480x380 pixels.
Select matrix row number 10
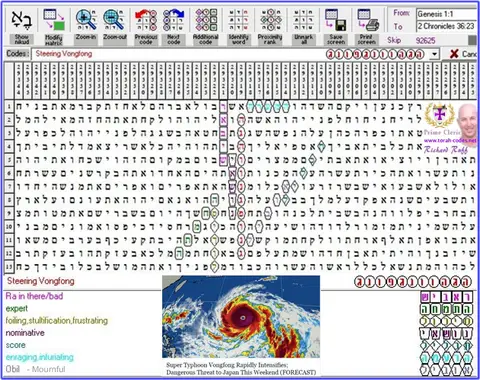[x=9, y=227]
